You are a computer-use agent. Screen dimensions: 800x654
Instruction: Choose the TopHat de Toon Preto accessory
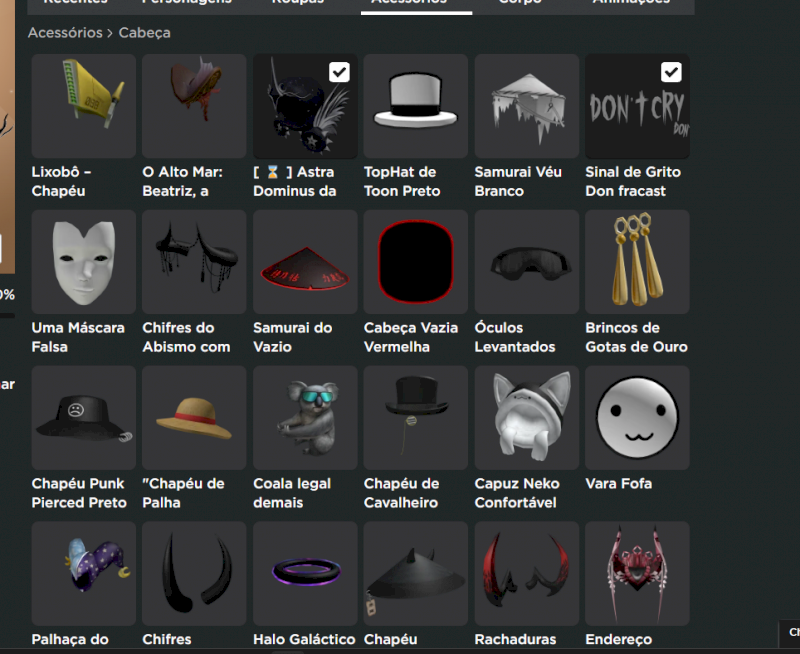pos(415,106)
